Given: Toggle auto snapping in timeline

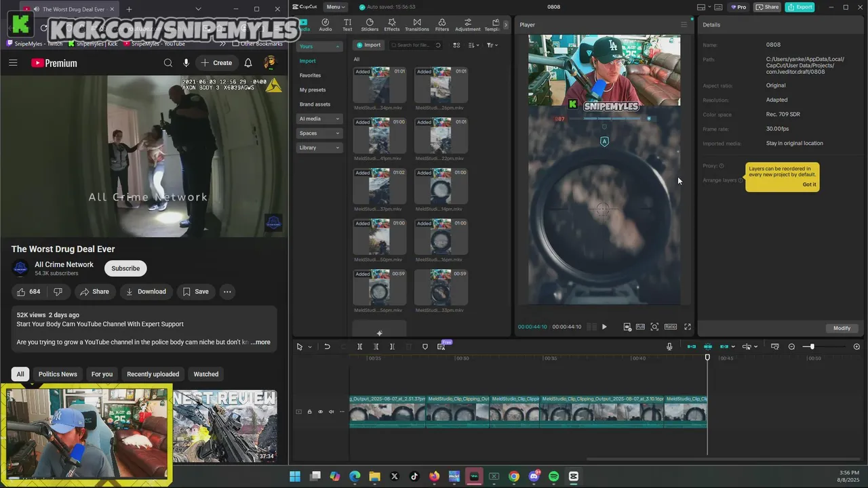Looking at the screenshot, I should (707, 346).
